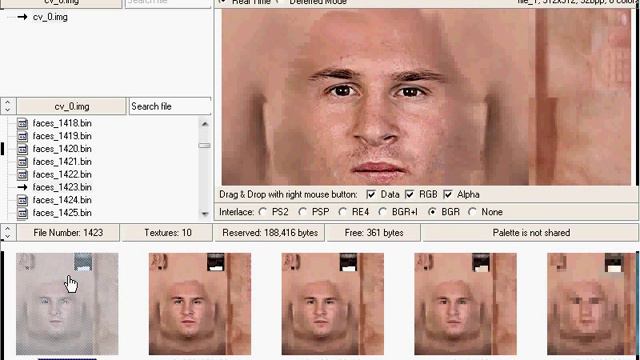
Task: Select PSP interlace option
Action: click(x=302, y=212)
